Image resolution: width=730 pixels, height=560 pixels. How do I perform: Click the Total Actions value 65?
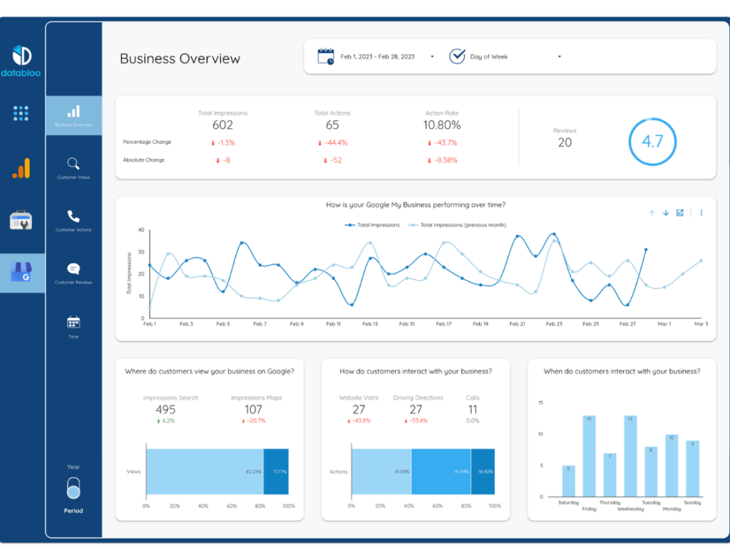click(332, 125)
